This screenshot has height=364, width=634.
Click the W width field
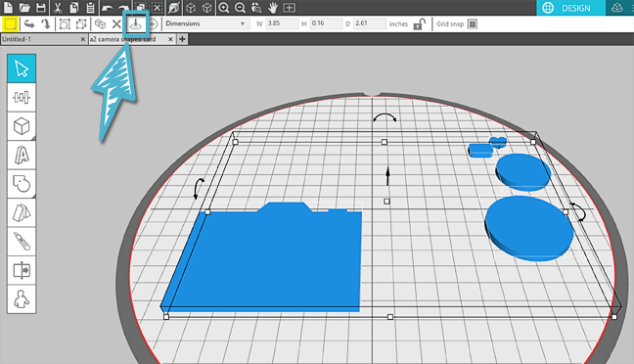282,23
